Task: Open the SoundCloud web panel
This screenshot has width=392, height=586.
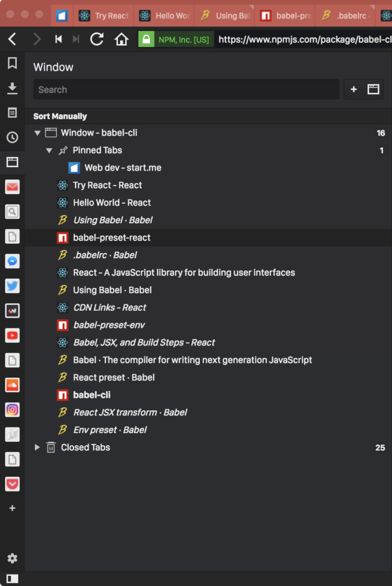Action: [13, 385]
